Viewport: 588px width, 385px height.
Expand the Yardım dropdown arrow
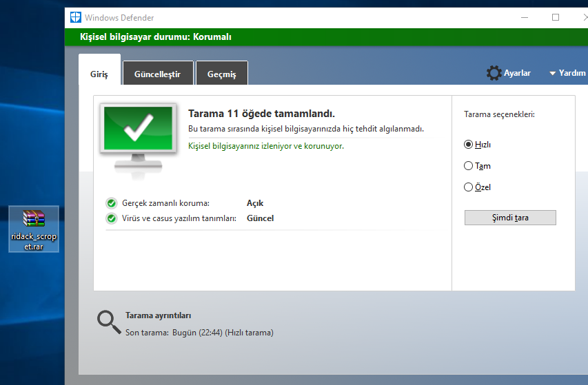coord(552,74)
